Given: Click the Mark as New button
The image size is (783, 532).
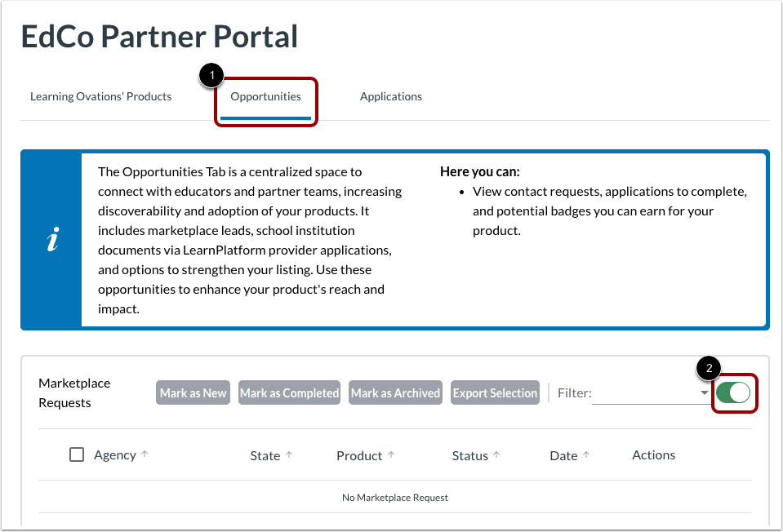Looking at the screenshot, I should (x=193, y=392).
